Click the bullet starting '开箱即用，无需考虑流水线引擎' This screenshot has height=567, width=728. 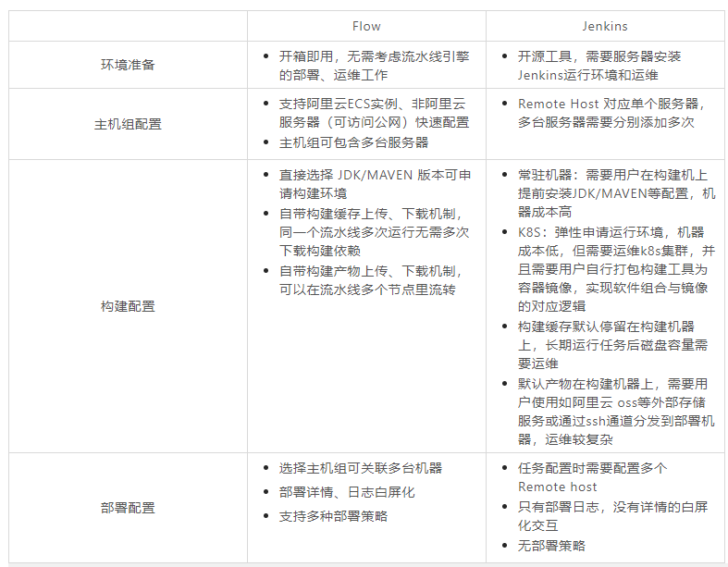375,66
